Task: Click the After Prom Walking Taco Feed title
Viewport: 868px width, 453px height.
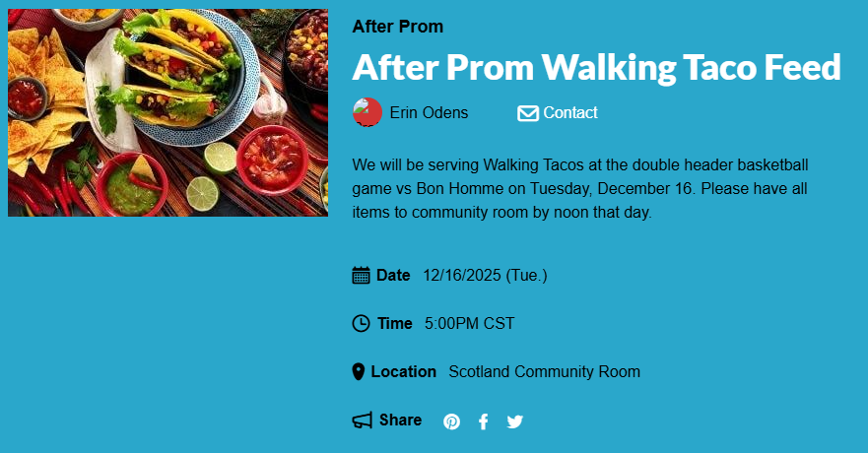Action: click(x=596, y=67)
